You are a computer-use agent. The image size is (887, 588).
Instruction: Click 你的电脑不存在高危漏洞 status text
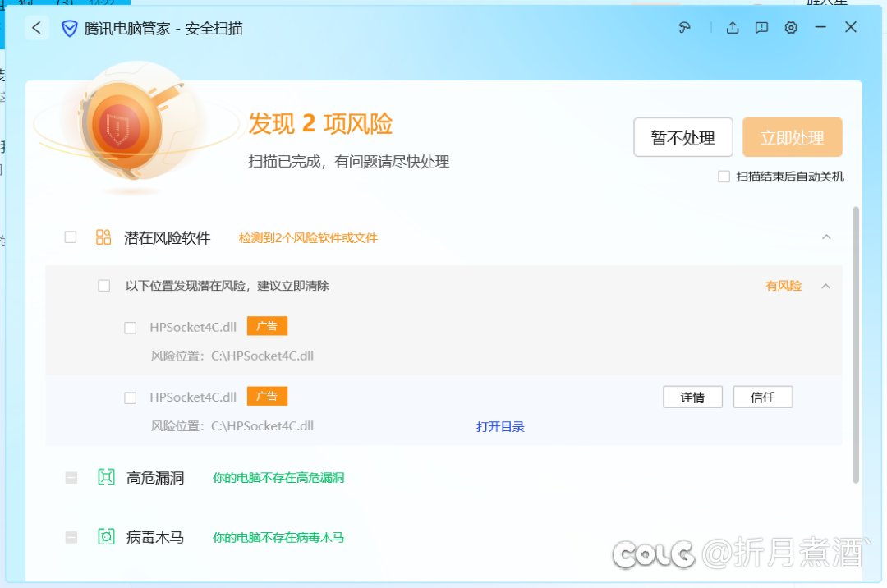tap(278, 478)
